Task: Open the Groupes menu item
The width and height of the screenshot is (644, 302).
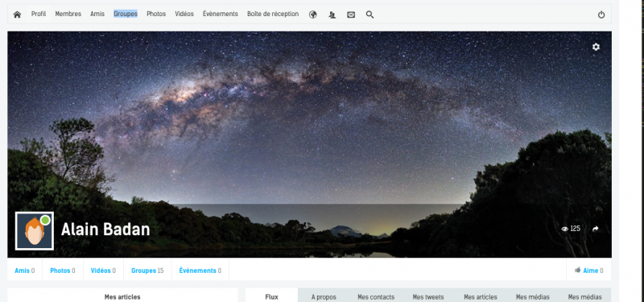Action: 126,14
